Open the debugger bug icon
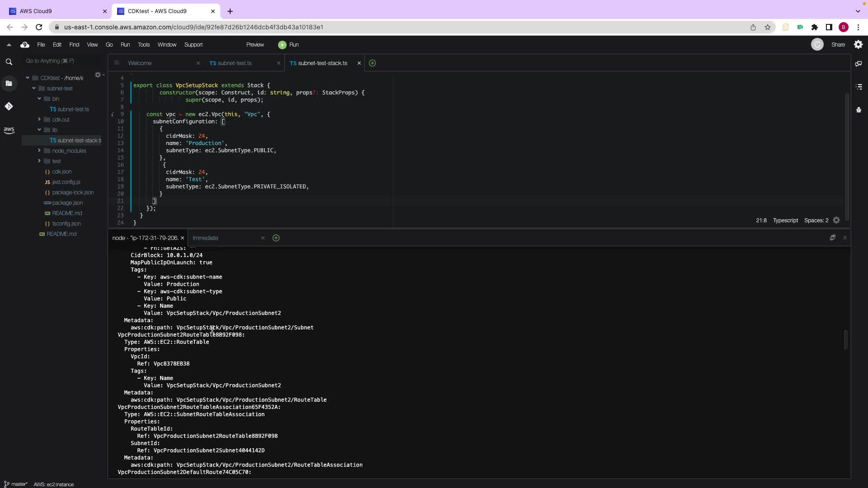 859,110
